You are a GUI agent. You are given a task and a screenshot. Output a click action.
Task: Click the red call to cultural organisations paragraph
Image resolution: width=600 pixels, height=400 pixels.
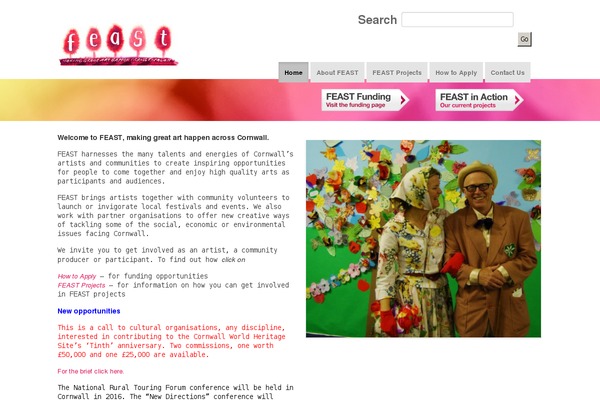[171, 341]
